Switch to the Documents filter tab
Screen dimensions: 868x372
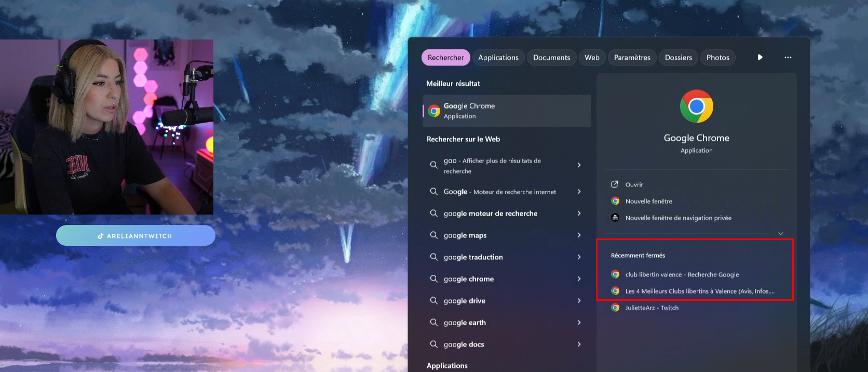click(551, 58)
